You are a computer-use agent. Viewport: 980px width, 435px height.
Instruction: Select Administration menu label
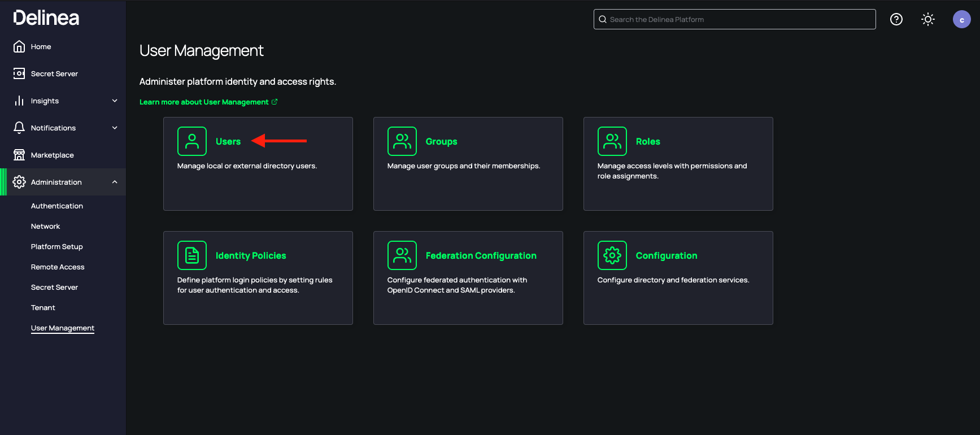pos(56,182)
